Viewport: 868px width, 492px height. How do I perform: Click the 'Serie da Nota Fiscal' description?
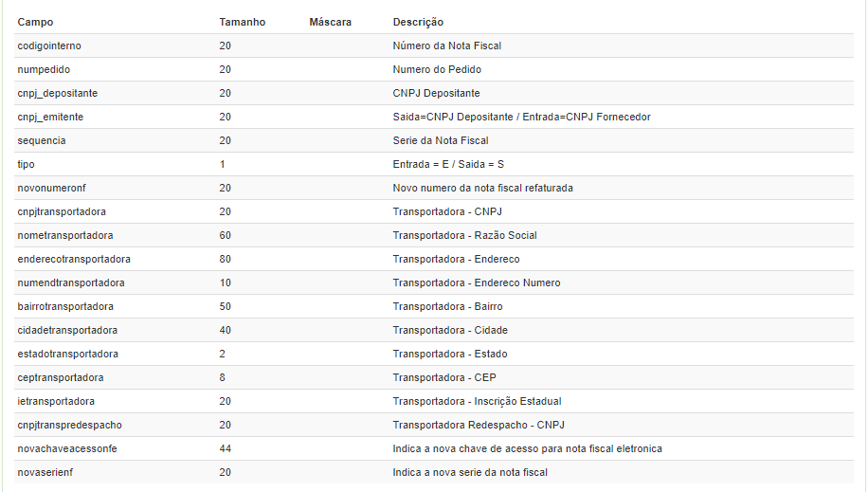(x=441, y=140)
